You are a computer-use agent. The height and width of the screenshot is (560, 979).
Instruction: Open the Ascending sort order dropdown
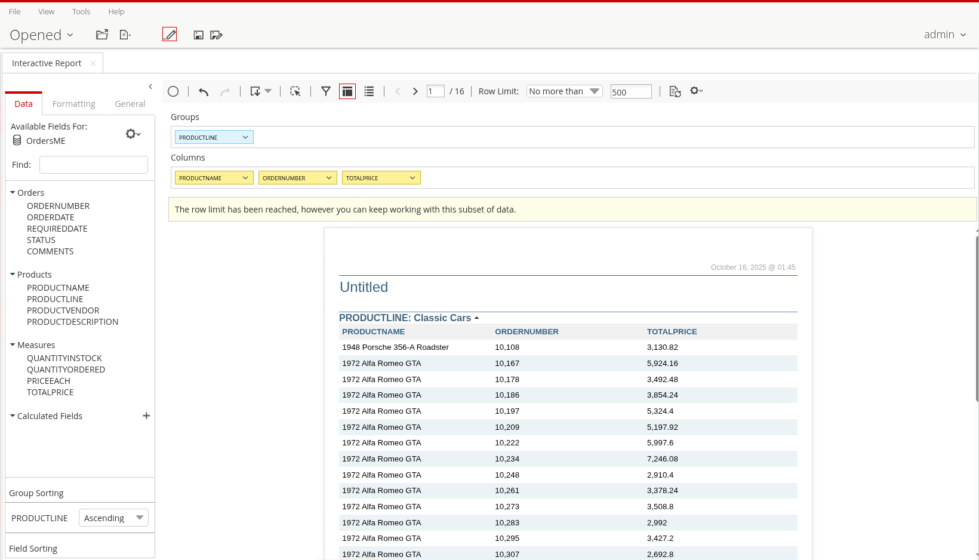tap(113, 518)
